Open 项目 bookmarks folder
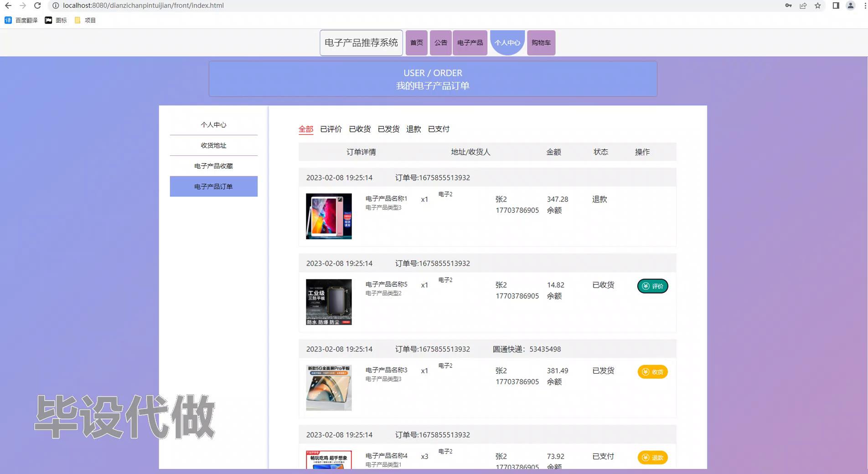The width and height of the screenshot is (868, 474). (85, 20)
